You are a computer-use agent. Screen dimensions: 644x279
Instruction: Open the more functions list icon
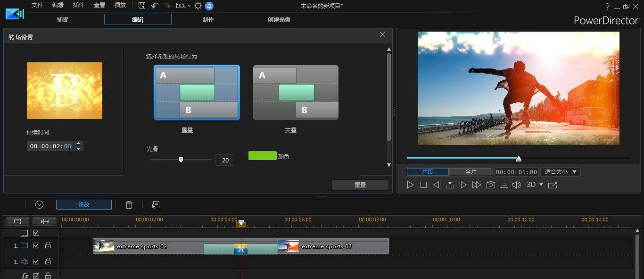[156, 204]
